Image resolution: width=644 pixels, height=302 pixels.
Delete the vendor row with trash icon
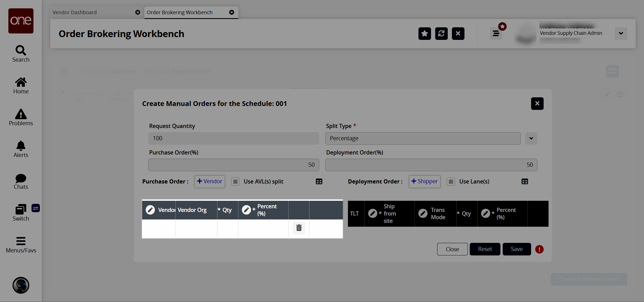click(299, 228)
